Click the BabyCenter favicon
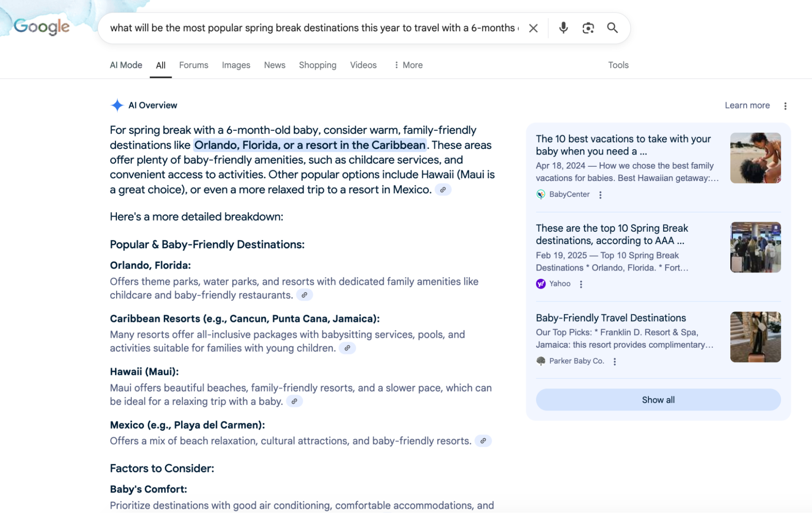The height and width of the screenshot is (513, 812). 541,194
